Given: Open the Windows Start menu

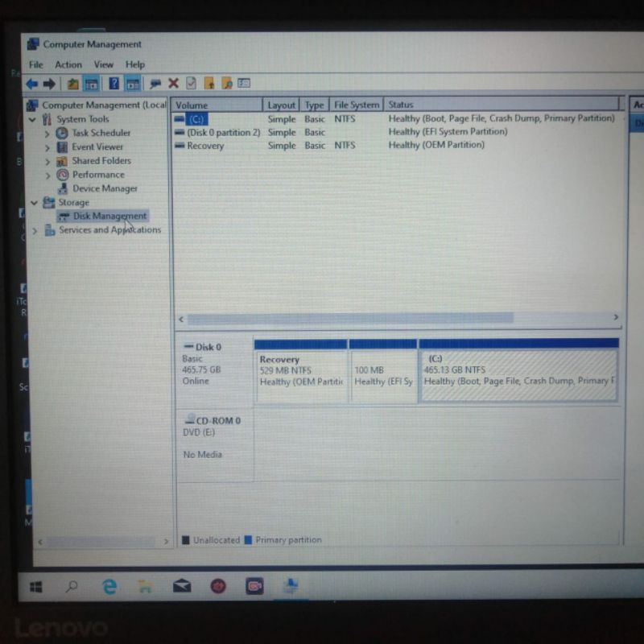Looking at the screenshot, I should point(36,587).
